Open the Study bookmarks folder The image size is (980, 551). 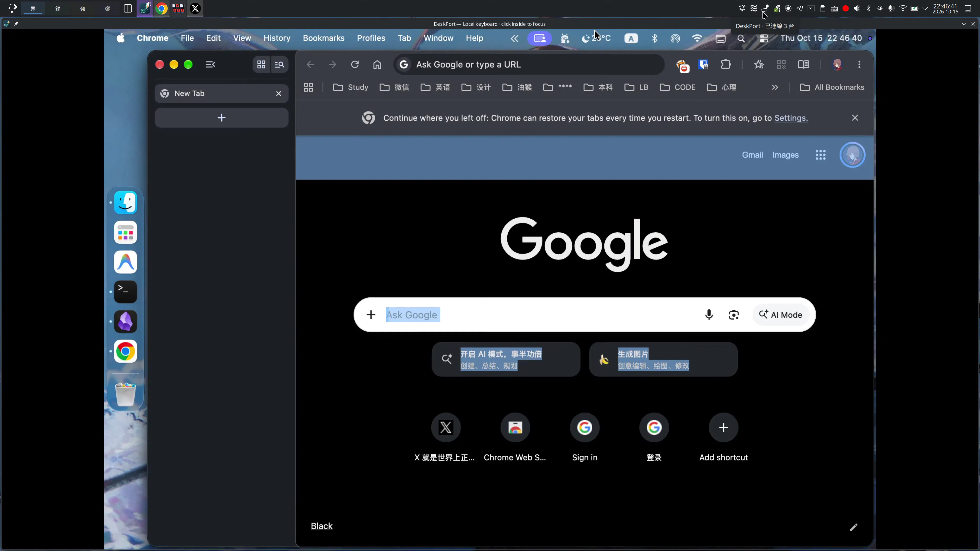[350, 87]
